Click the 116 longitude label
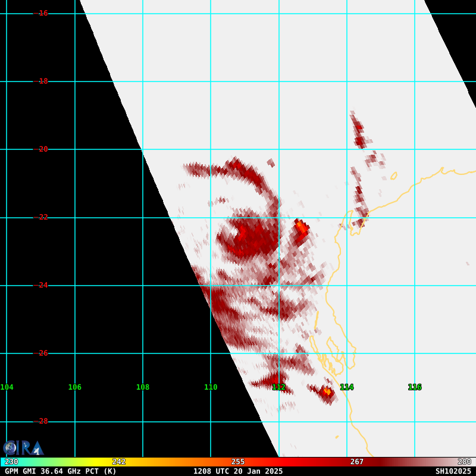 [x=415, y=387]
